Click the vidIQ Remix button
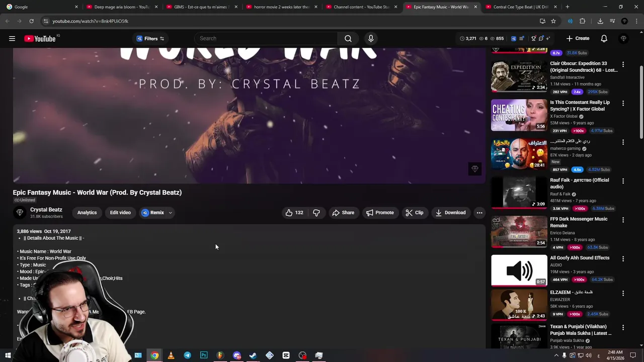The height and width of the screenshot is (362, 644). pyautogui.click(x=153, y=213)
